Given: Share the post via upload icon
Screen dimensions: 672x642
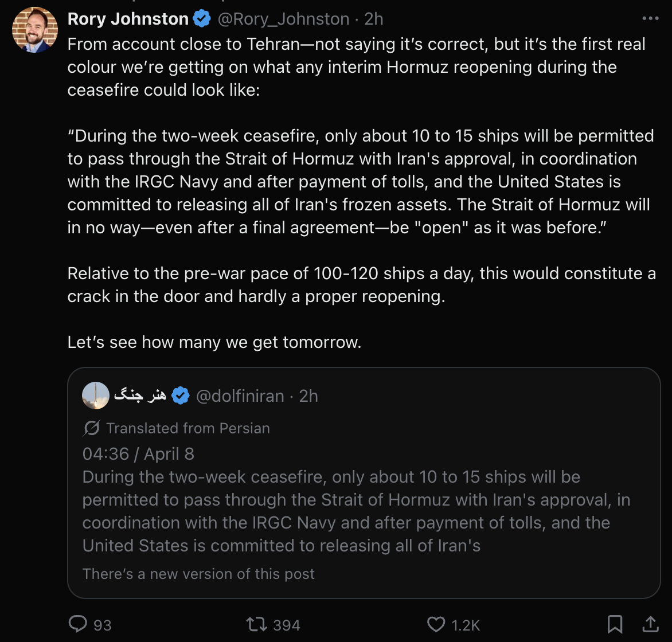Looking at the screenshot, I should [650, 624].
